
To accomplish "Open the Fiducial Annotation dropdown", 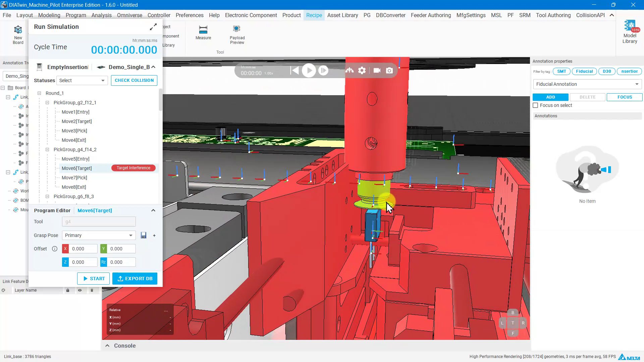I will 587,84.
